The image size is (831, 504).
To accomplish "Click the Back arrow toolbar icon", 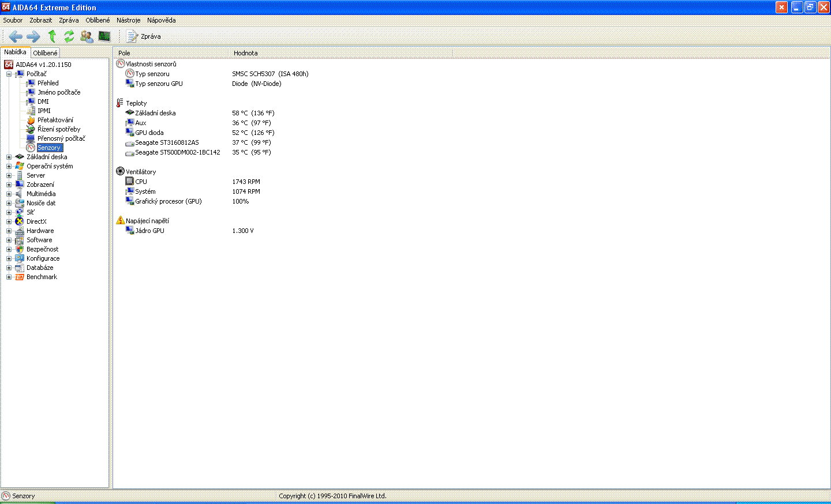I will click(16, 36).
